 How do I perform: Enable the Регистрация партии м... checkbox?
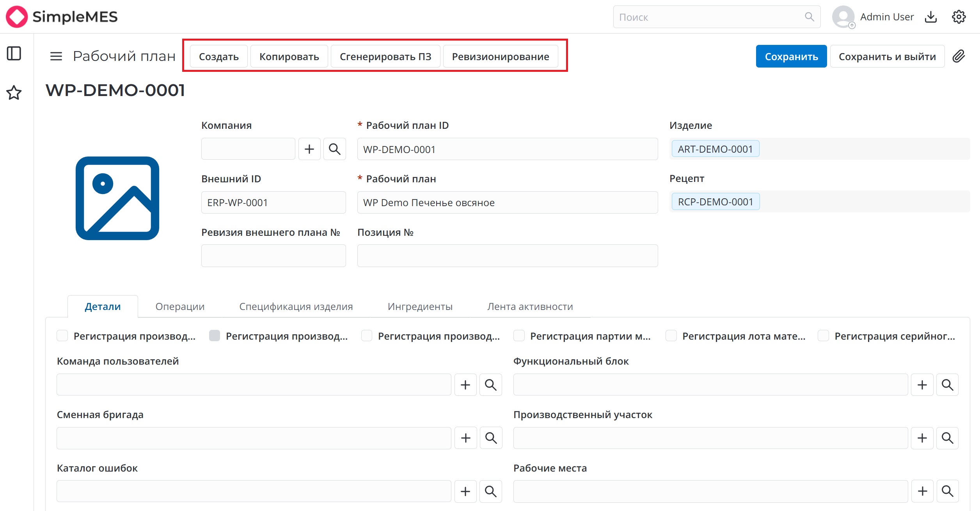[519, 336]
